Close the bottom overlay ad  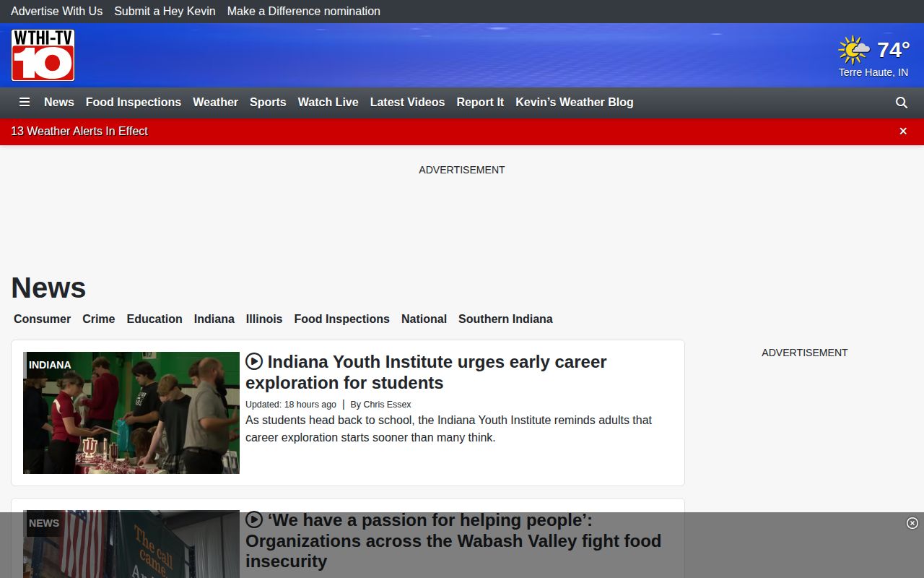(912, 523)
